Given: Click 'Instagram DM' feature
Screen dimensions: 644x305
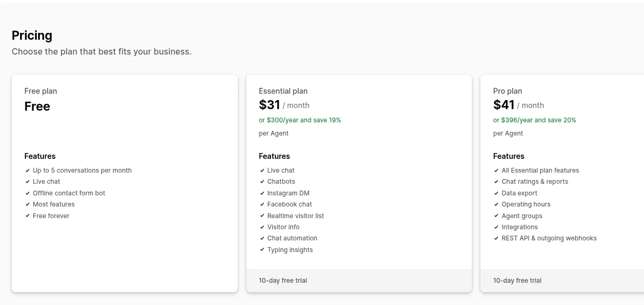Looking at the screenshot, I should (x=288, y=193).
